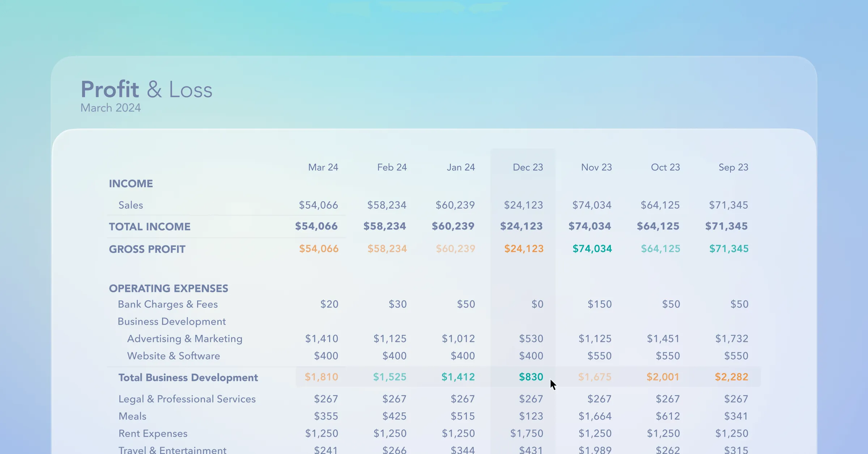The width and height of the screenshot is (868, 454).
Task: Click the Nov 23 column header
Action: [596, 167]
